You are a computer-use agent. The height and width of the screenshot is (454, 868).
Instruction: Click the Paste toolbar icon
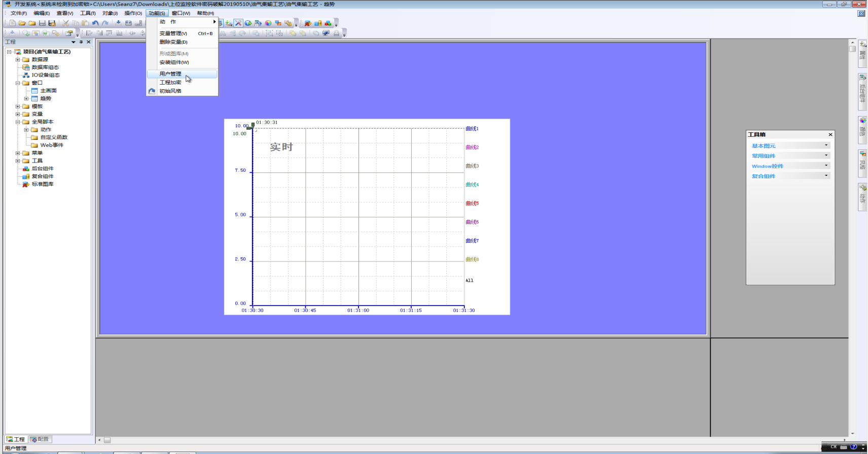pyautogui.click(x=85, y=23)
